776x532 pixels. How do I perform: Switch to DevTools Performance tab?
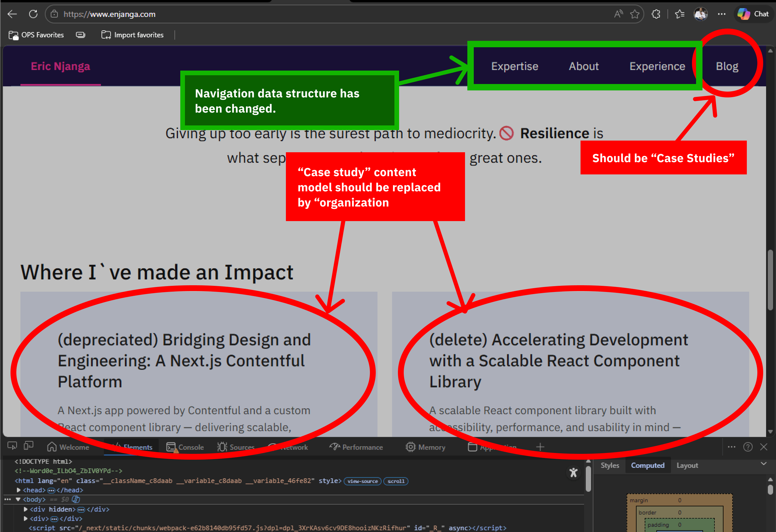(356, 447)
